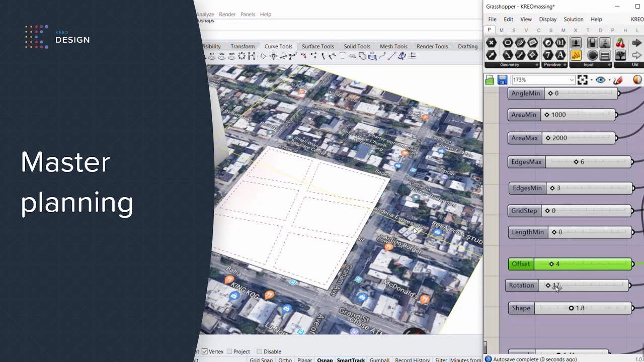Check the Disable osnap checkbox
644x362 pixels.
coord(260,351)
